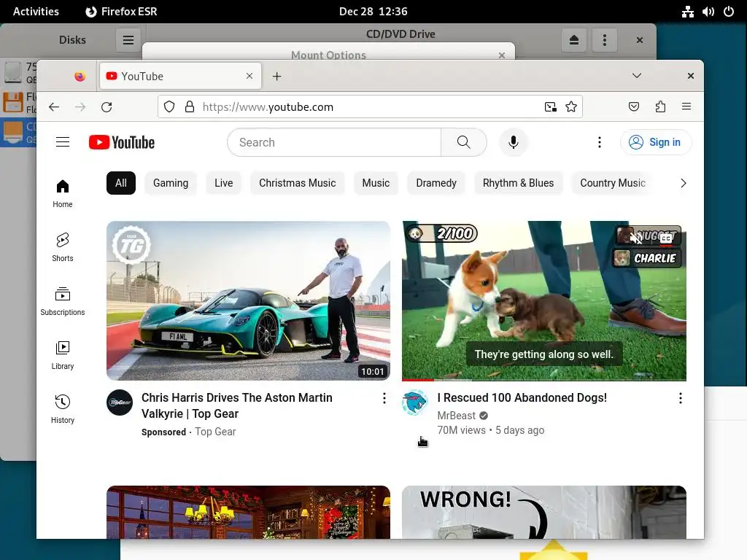Open the clock and calendar menu
This screenshot has width=747, height=560.
coord(373,12)
